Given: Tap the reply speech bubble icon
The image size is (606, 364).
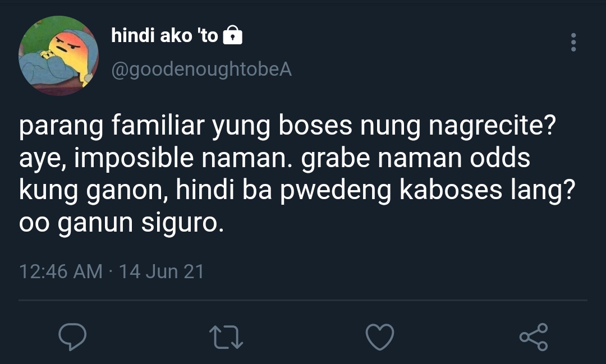Looking at the screenshot, I should (x=72, y=337).
